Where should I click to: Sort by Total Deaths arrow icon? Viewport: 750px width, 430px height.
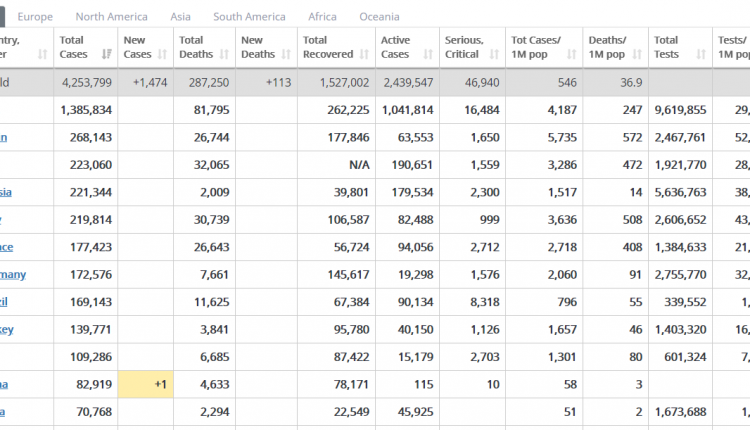(224, 55)
